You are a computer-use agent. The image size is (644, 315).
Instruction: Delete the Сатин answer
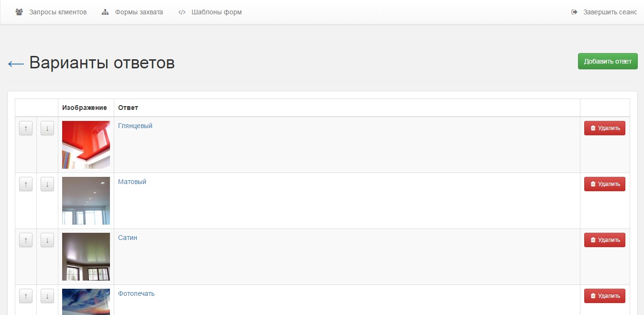tap(604, 240)
